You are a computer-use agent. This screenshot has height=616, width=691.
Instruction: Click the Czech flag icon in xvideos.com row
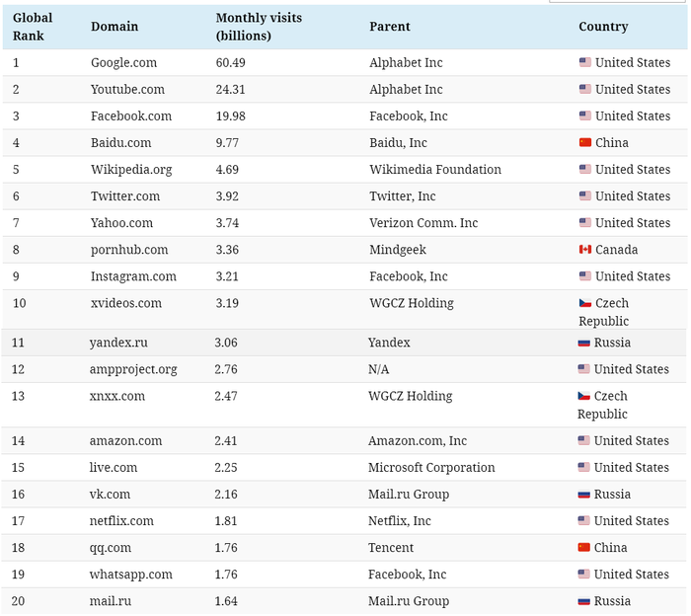tap(584, 303)
